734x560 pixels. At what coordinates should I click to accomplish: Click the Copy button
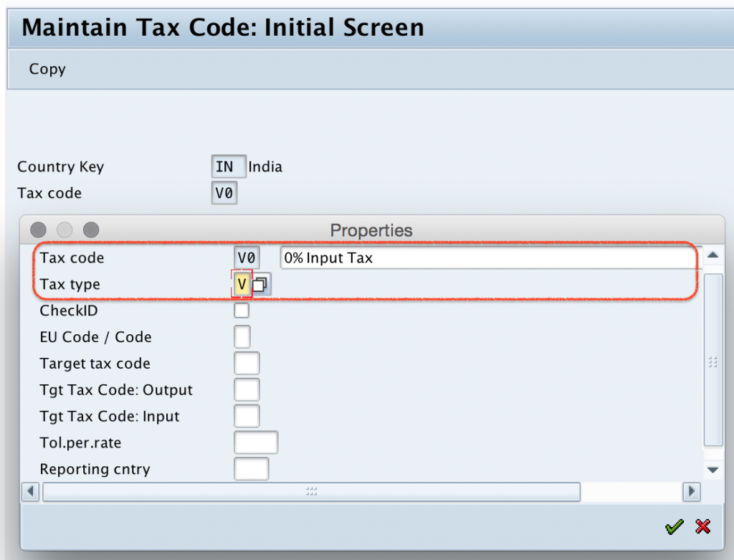coord(47,69)
